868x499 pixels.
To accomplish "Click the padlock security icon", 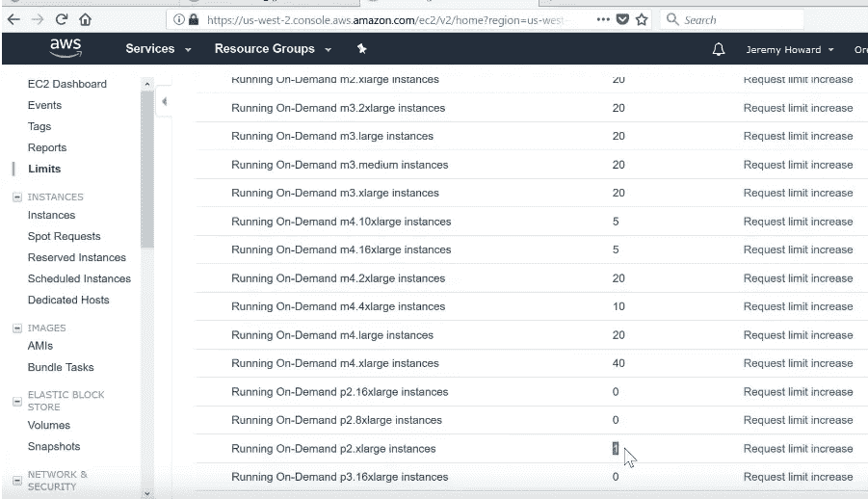I will point(194,19).
